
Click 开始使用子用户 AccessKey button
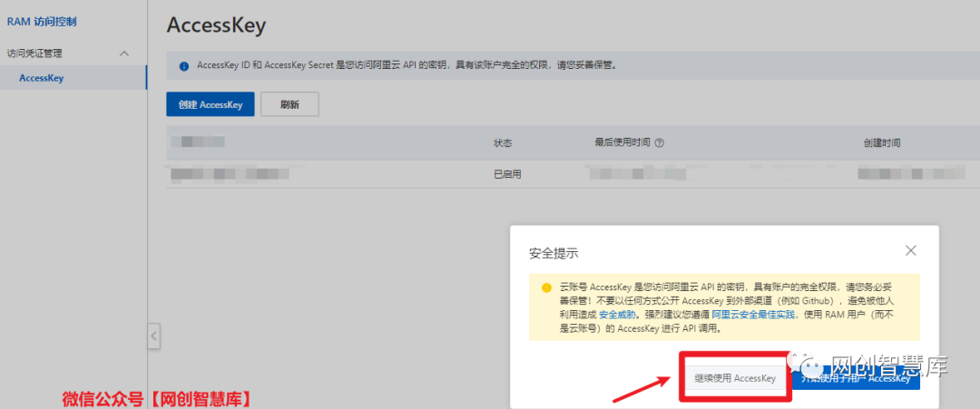(x=856, y=378)
